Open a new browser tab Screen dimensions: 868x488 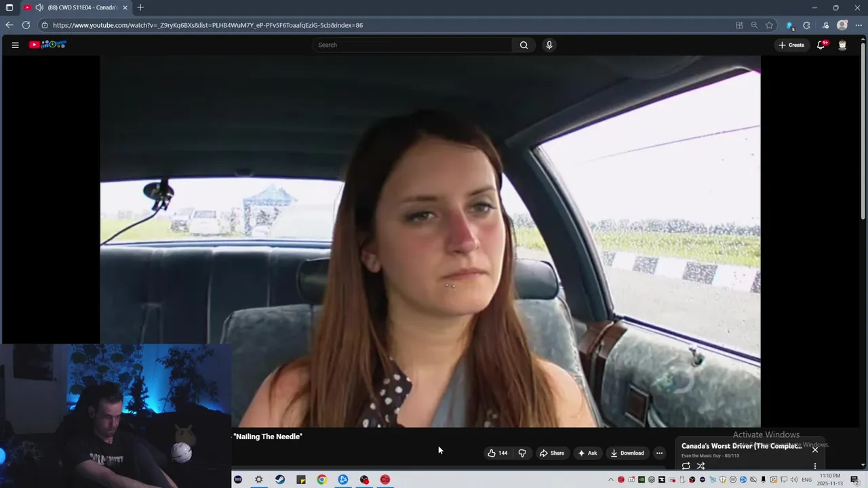pyautogui.click(x=140, y=7)
